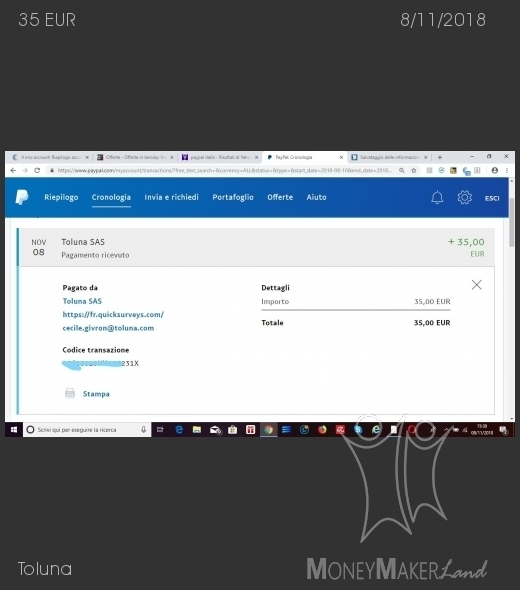Image resolution: width=520 pixels, height=590 pixels.
Task: Click the +35,00 amount in the row
Action: tap(466, 242)
